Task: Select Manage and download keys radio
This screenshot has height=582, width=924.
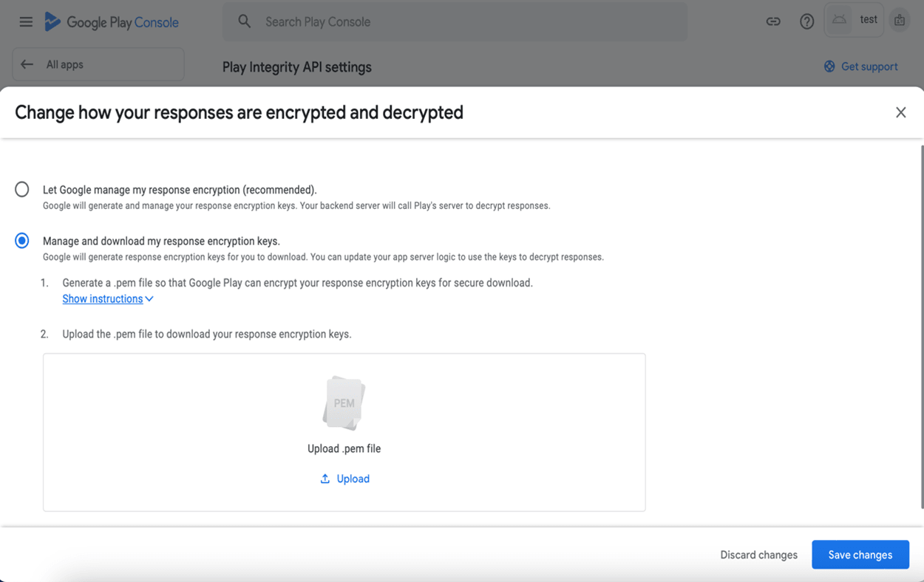Action: tap(22, 241)
